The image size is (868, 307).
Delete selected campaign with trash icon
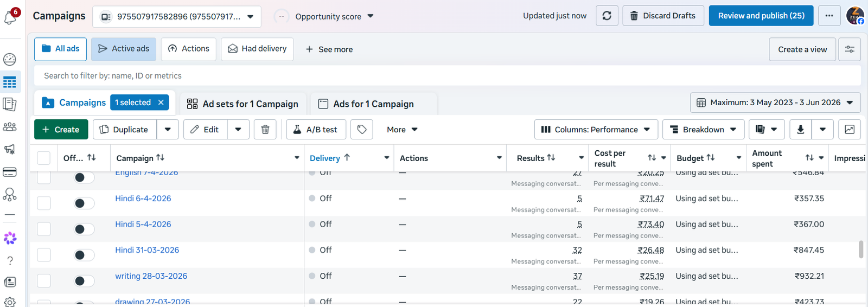tap(265, 130)
